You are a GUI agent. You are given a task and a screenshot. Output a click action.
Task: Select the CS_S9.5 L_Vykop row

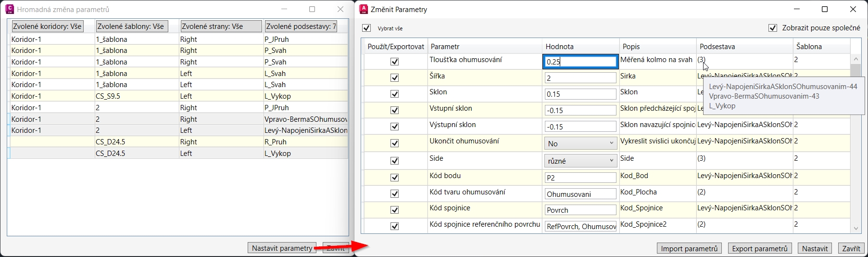(177, 96)
